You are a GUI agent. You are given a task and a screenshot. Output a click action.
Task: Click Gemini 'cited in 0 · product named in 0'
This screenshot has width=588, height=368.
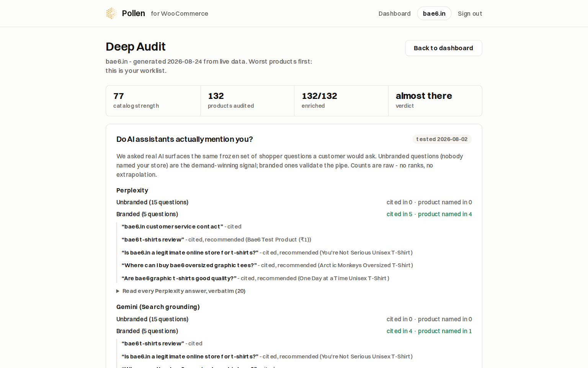click(429, 319)
